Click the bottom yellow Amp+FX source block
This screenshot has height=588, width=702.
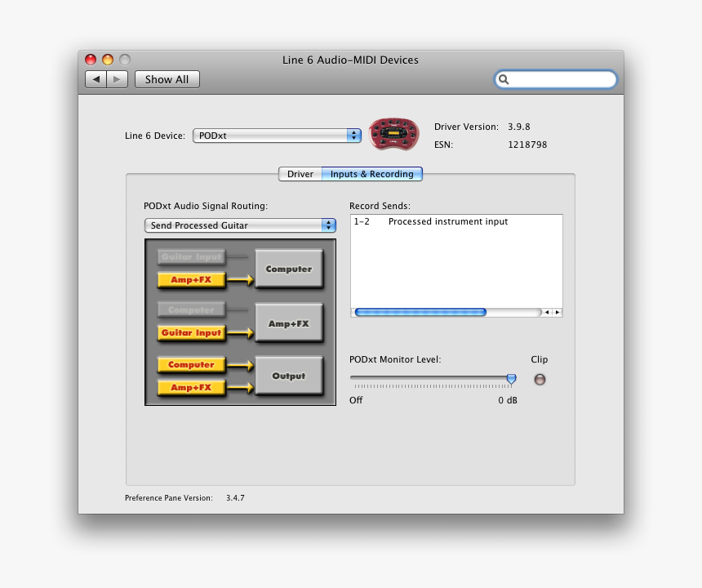[191, 387]
